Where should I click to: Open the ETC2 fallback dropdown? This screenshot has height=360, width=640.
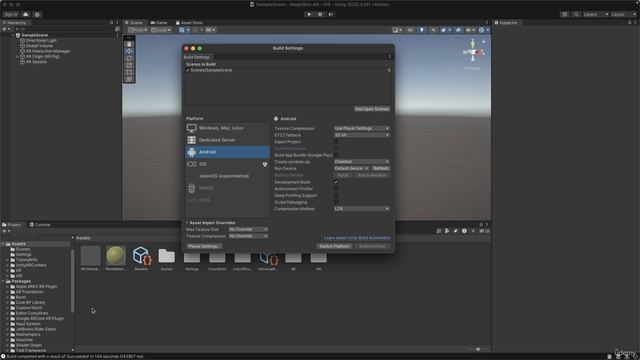362,135
